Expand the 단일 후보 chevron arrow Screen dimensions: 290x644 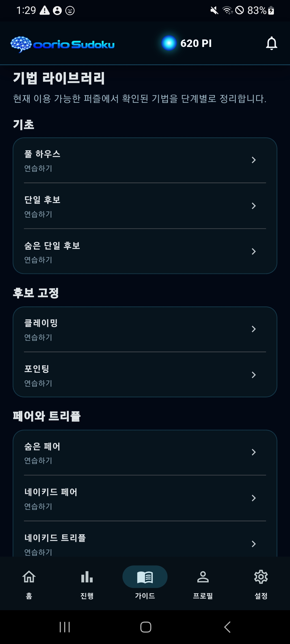pyautogui.click(x=253, y=206)
